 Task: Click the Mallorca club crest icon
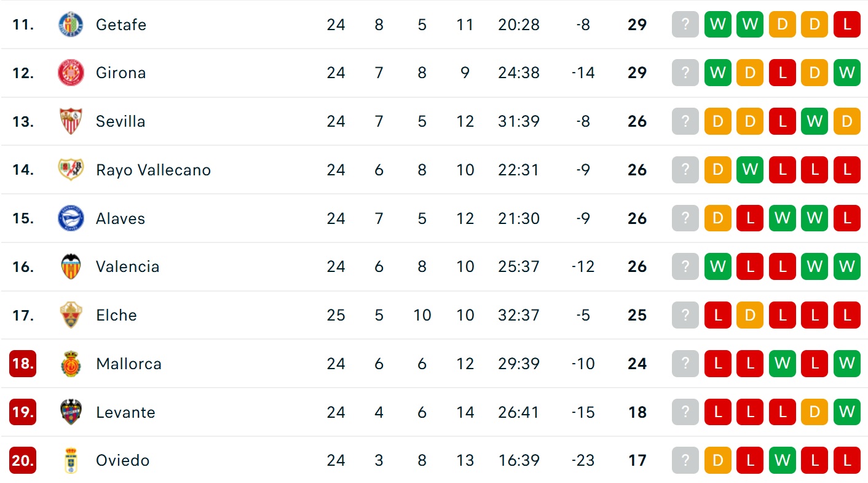(x=71, y=364)
